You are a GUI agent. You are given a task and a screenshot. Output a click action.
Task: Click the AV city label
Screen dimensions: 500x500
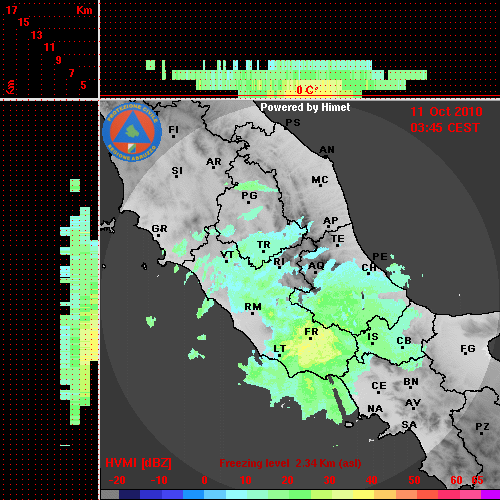(x=413, y=403)
